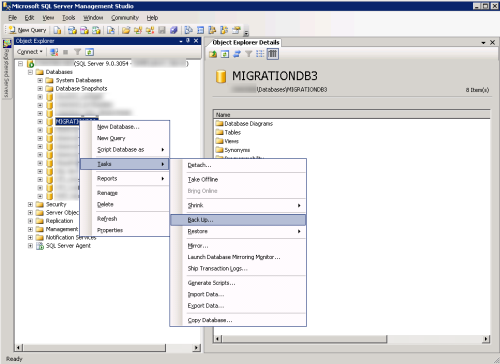Click the Filter icon in Object Explorer
Screen dimensions: 500x364
coord(77,52)
